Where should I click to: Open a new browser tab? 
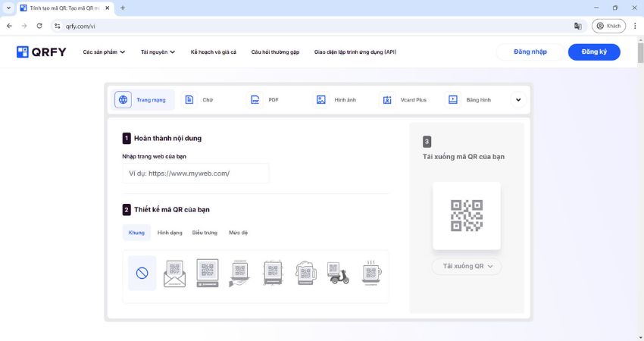click(123, 8)
